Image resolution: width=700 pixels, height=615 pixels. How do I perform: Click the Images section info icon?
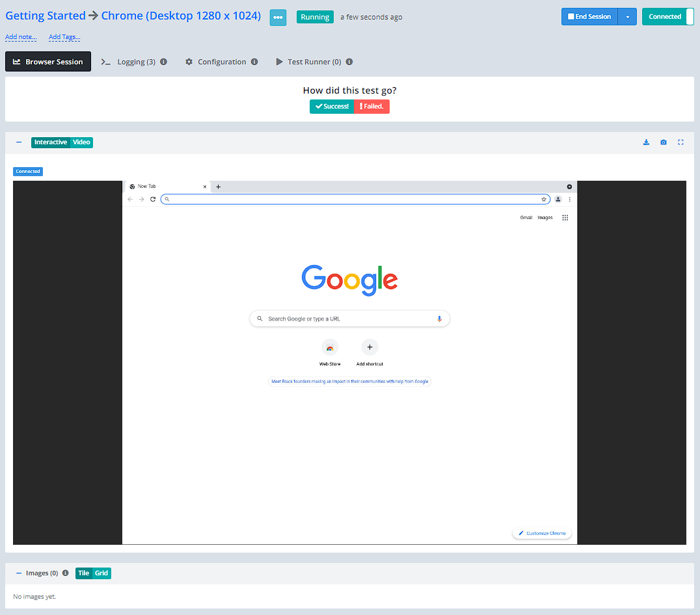click(66, 573)
